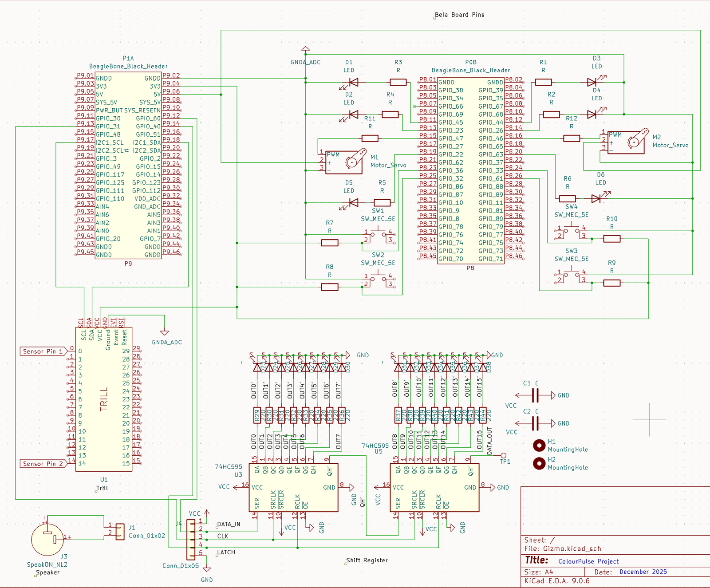Select the P8 BeagleBone header body
This screenshot has height=588, width=710.
coord(471,170)
